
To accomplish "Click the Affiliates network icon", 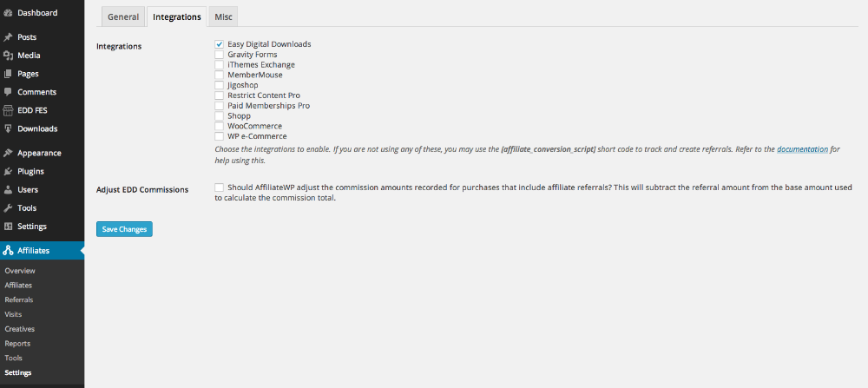I will tap(8, 251).
